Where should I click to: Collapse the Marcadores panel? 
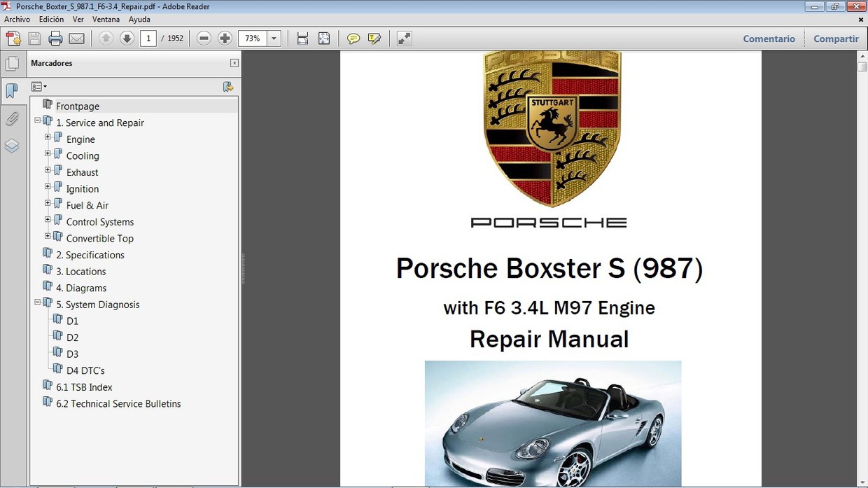point(234,63)
